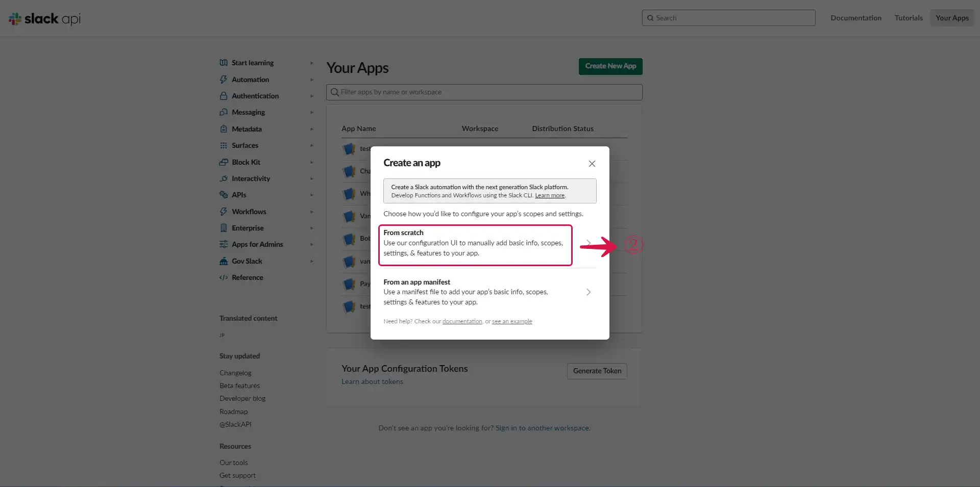Expand the Workflows section arrow
This screenshot has height=487, width=980.
(x=312, y=212)
